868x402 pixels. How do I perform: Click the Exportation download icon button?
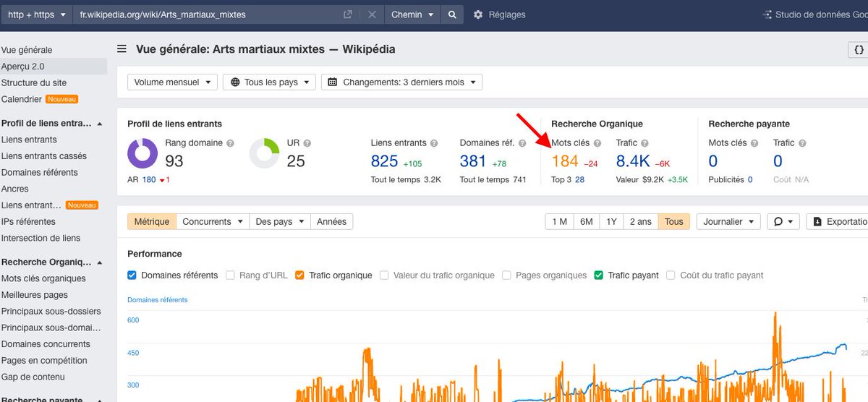[x=838, y=222]
